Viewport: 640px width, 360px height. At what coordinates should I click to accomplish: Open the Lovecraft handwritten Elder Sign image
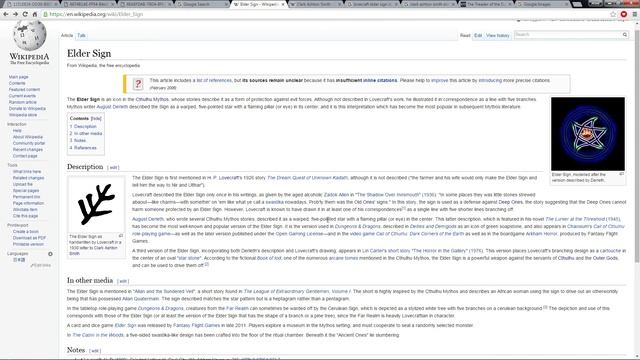click(96, 205)
